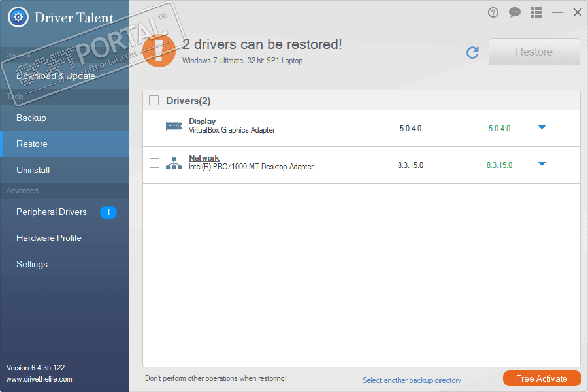Select Restore in the sidebar

point(65,144)
